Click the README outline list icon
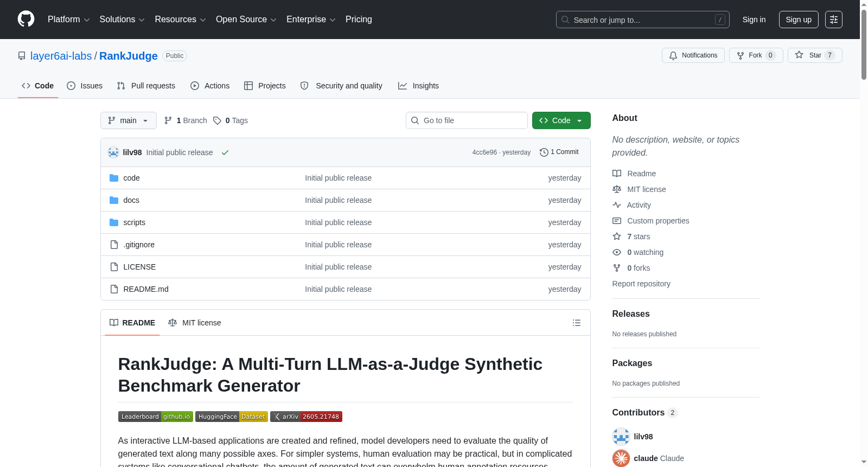Screen dimensions: 868x467 click(x=577, y=323)
